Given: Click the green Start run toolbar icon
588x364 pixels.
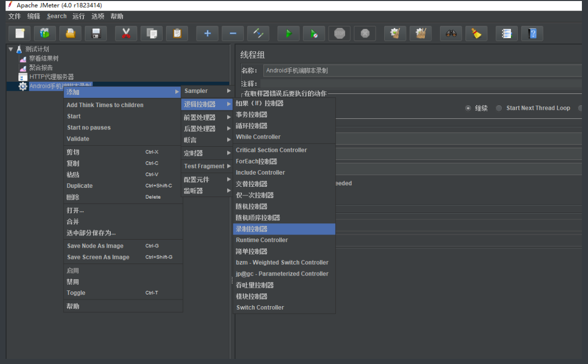Looking at the screenshot, I should click(289, 34).
